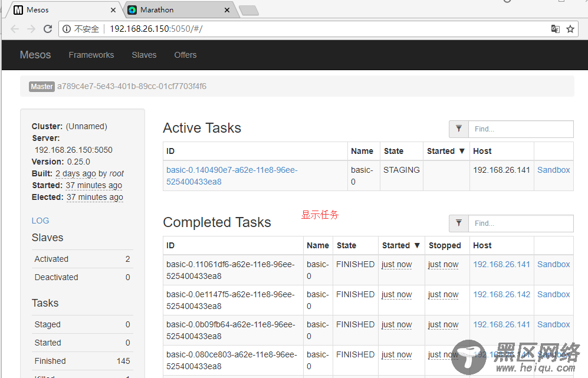Click the Mesos tab favicon
The width and height of the screenshot is (588, 378).
(x=18, y=10)
